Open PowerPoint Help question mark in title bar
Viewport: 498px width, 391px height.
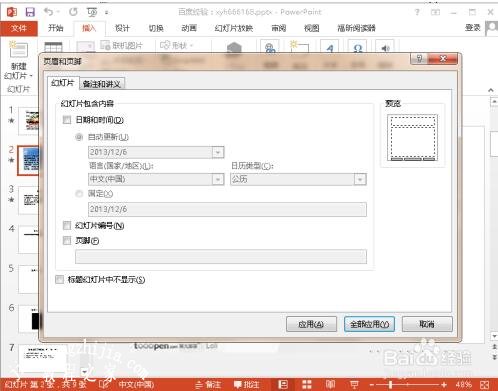pos(417,12)
